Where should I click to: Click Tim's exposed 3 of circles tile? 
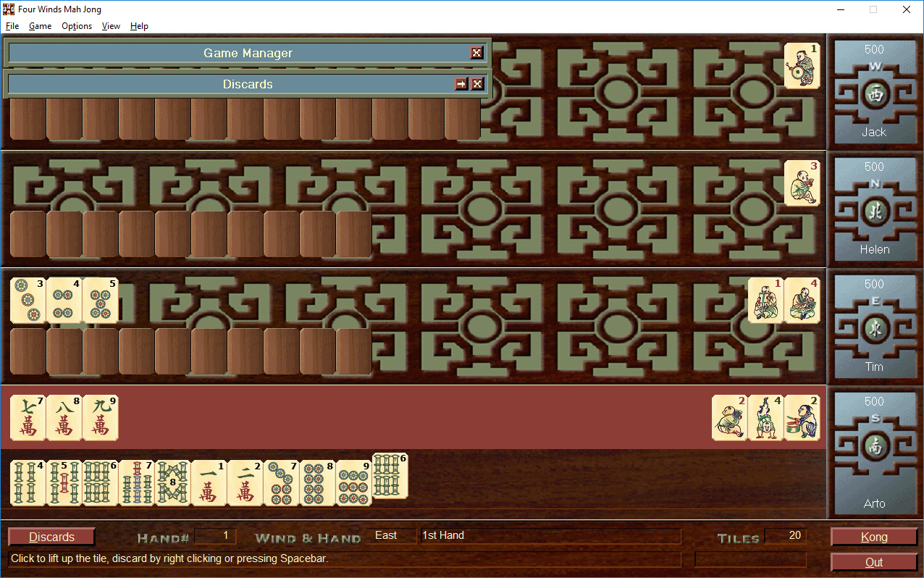tap(28, 301)
